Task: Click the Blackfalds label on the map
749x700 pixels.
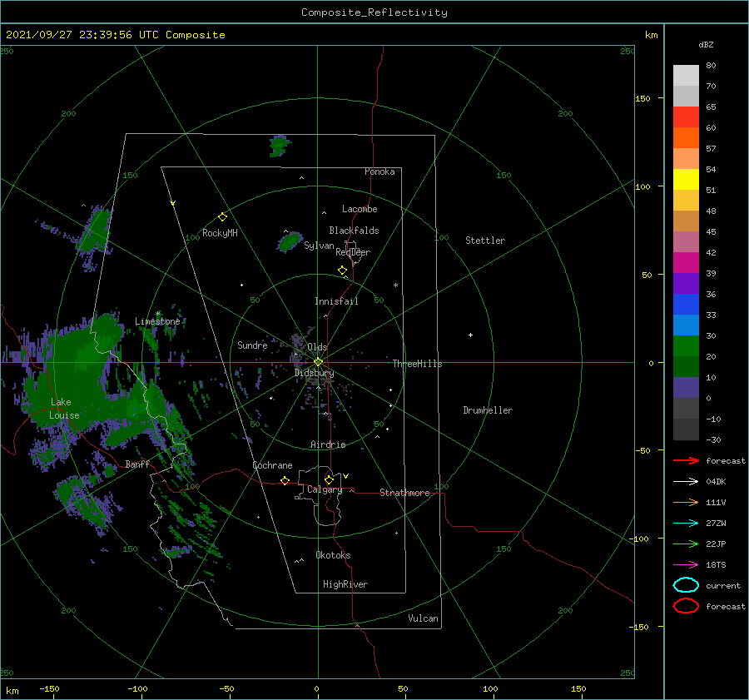Action: (x=354, y=231)
